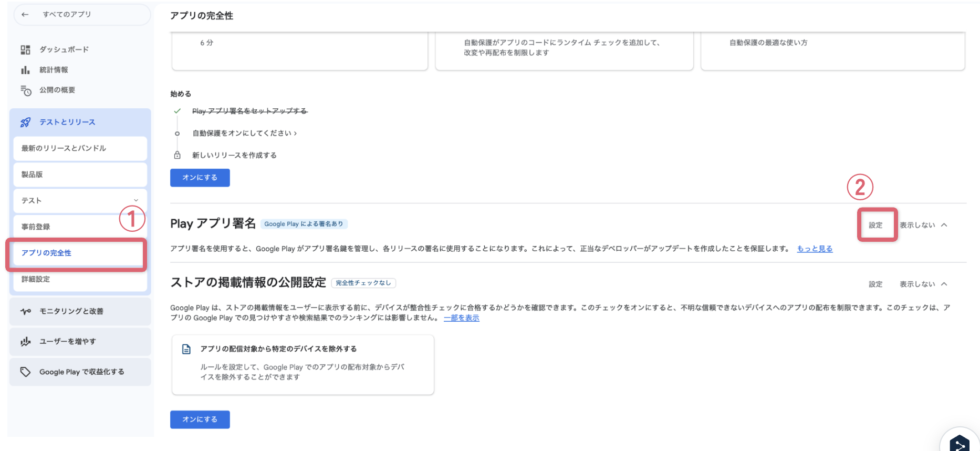Screen dimensions: 980x451
Task: Click the Google Play で収益化する sidebar label
Action: coord(82,372)
